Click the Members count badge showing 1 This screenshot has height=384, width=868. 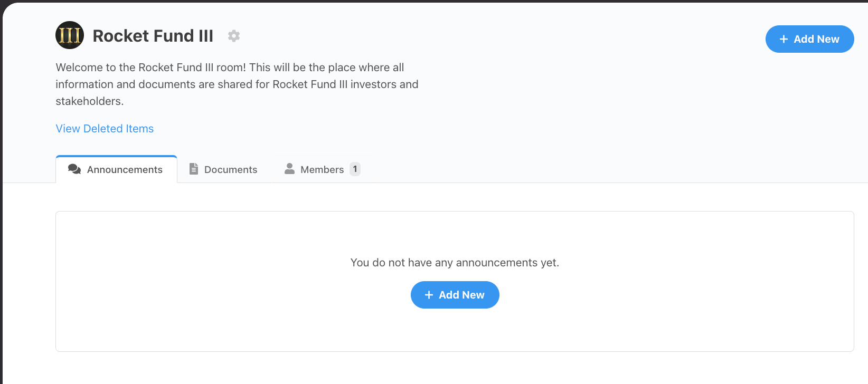(355, 169)
